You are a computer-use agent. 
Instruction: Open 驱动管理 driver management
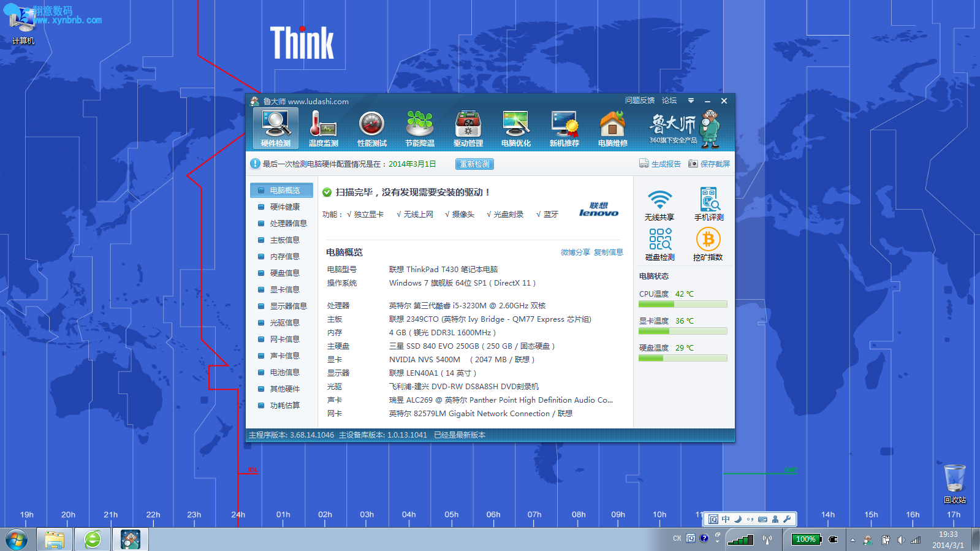[x=468, y=129]
